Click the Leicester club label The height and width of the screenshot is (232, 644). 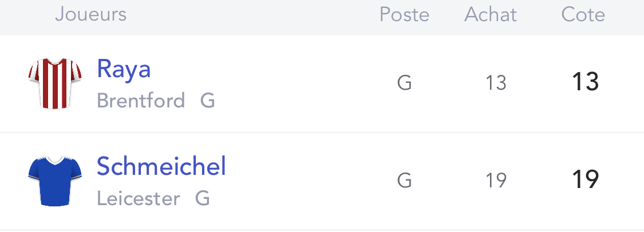139,199
